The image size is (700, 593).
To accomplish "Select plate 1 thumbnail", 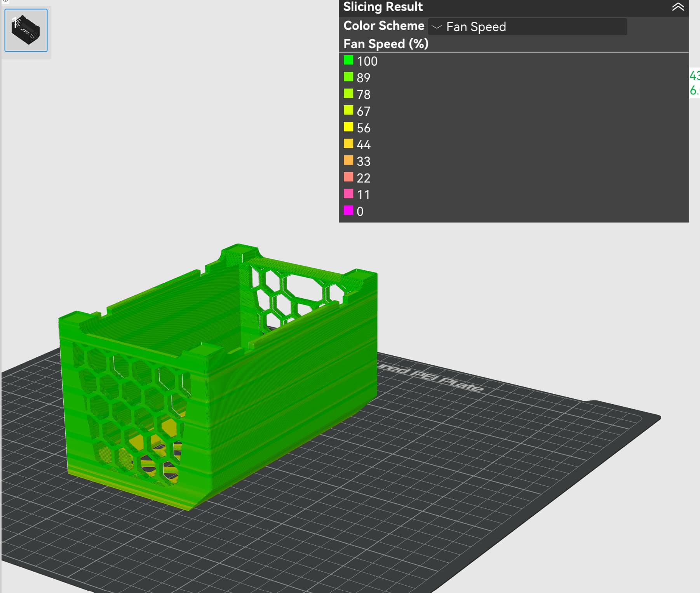I will pos(26,30).
